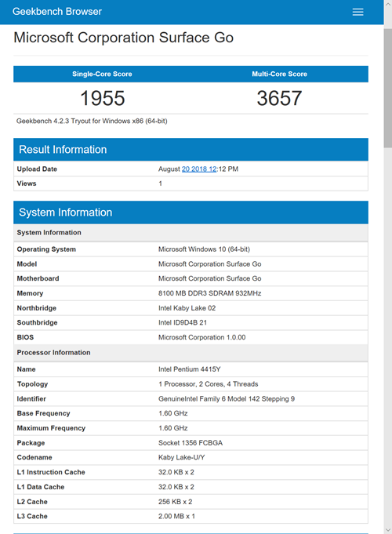Click the Topology row label

point(32,384)
